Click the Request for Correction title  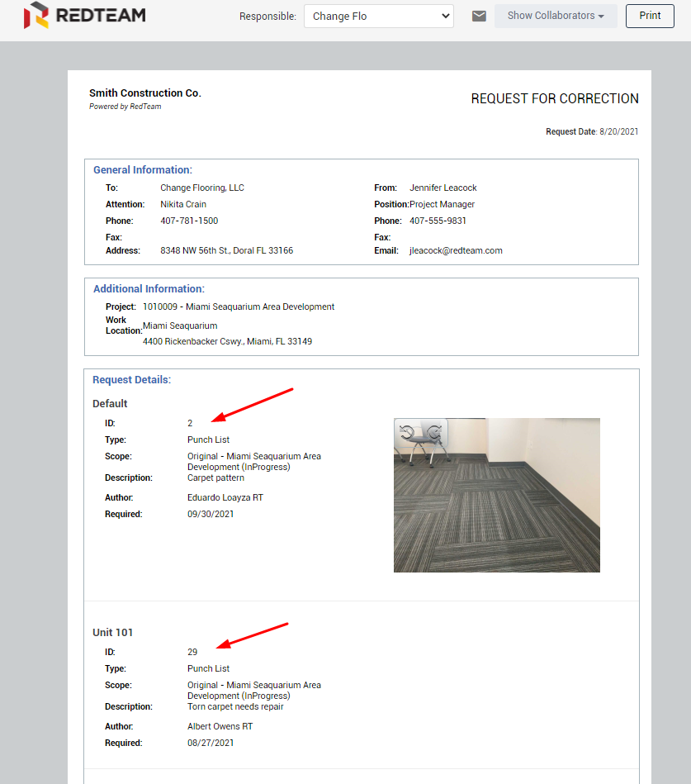554,98
